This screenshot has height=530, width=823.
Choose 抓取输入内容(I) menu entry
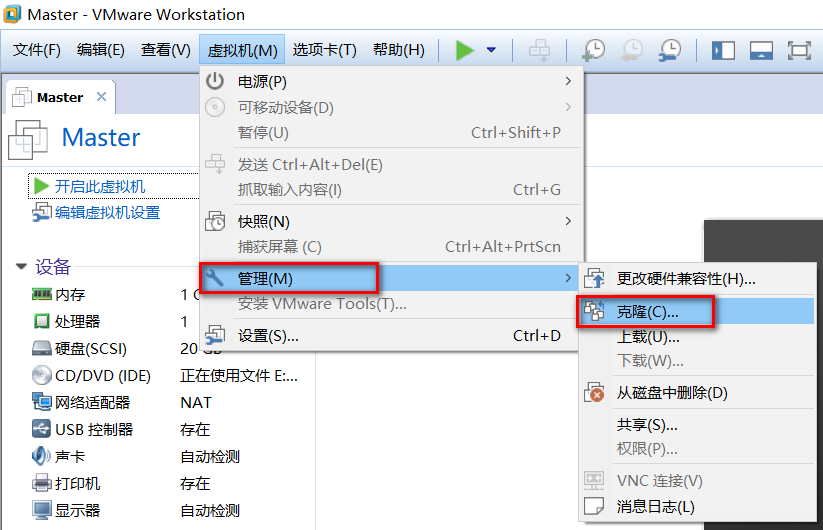(x=392, y=189)
